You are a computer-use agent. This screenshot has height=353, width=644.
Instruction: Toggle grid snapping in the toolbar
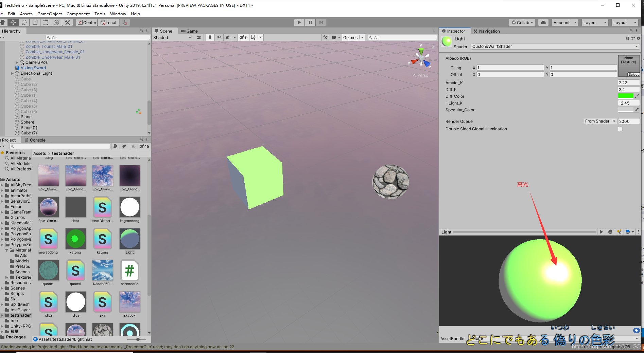125,22
